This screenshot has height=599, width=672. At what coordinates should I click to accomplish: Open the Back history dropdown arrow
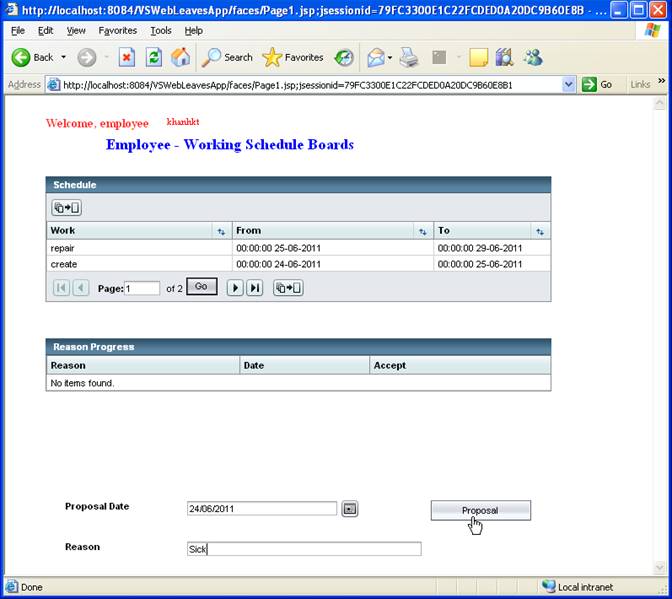click(x=63, y=57)
